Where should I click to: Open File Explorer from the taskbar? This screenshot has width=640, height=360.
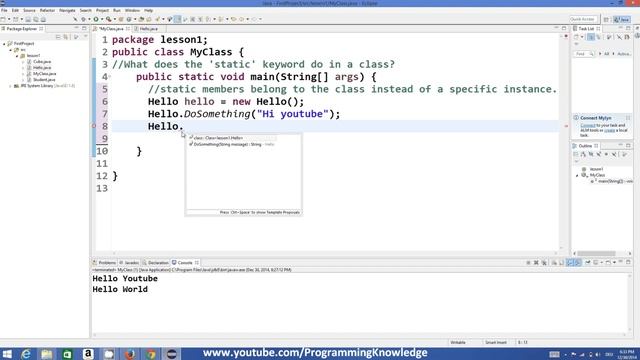(x=47, y=354)
